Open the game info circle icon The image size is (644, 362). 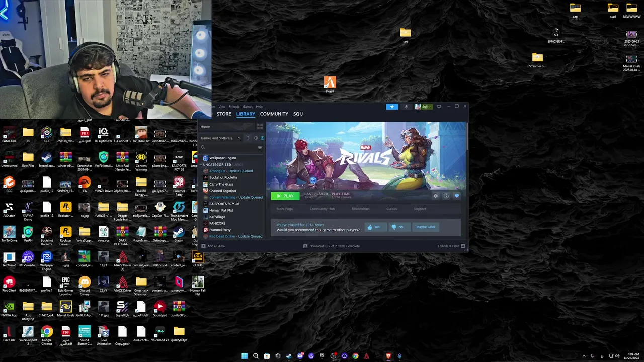pos(446,196)
